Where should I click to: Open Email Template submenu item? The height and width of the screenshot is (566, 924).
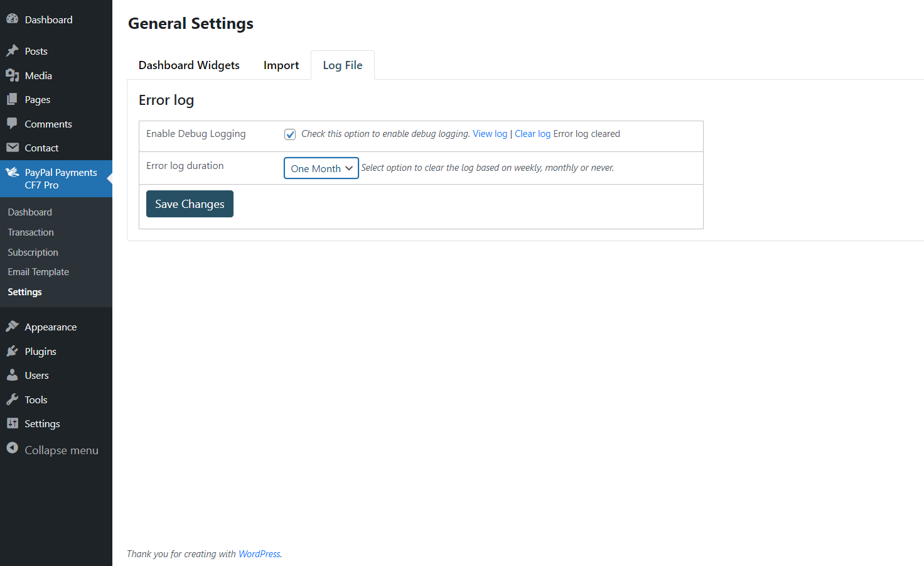pyautogui.click(x=38, y=272)
